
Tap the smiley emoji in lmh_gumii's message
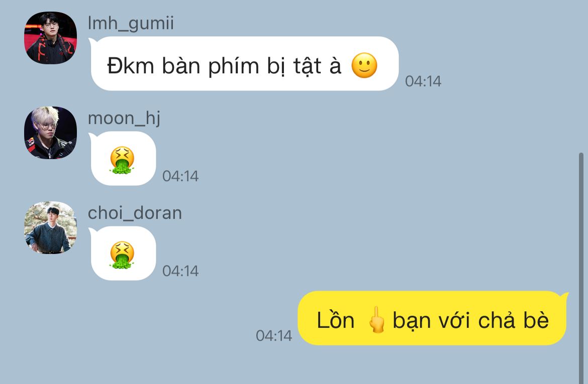click(x=364, y=66)
